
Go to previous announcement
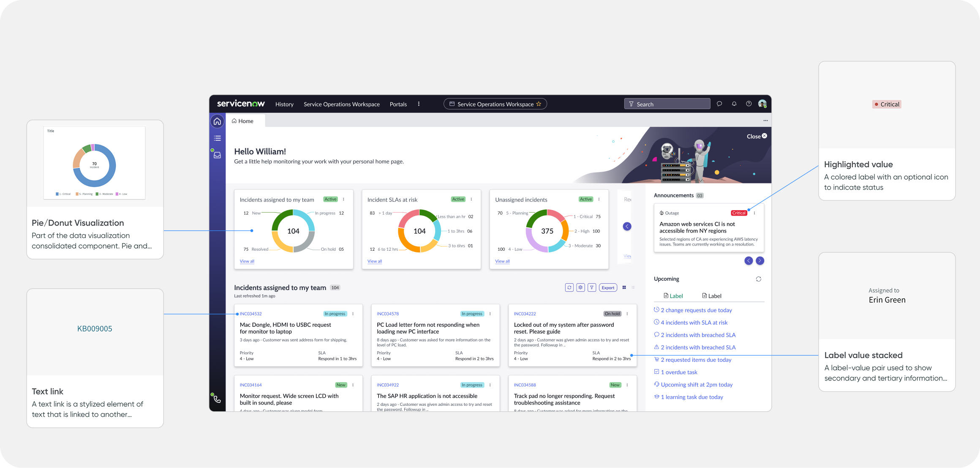(x=749, y=261)
